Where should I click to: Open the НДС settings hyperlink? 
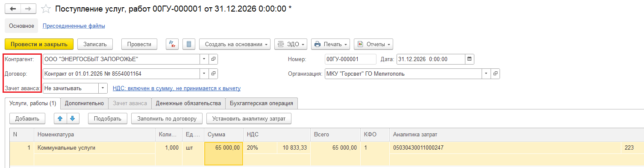click(x=176, y=88)
